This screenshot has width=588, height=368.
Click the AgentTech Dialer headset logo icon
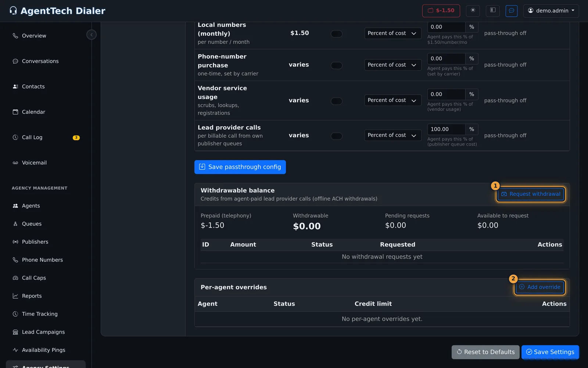pos(13,11)
